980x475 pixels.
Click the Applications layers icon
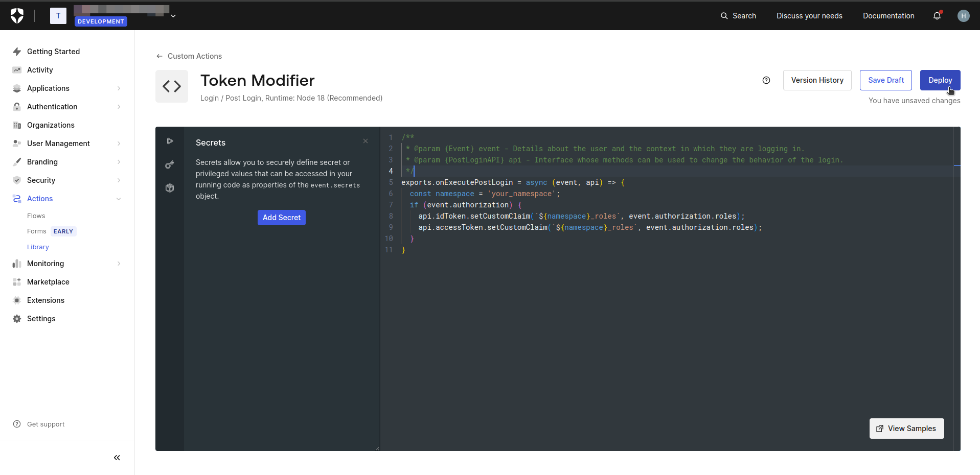tap(17, 88)
